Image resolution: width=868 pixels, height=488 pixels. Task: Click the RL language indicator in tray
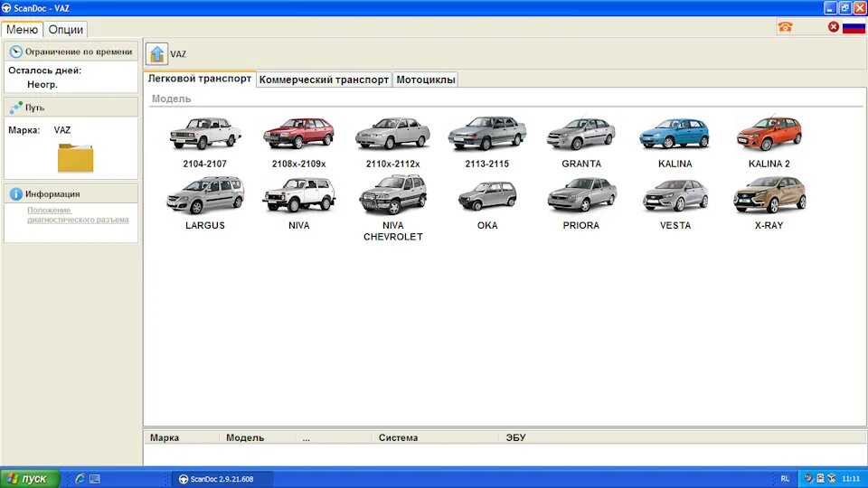tap(785, 479)
